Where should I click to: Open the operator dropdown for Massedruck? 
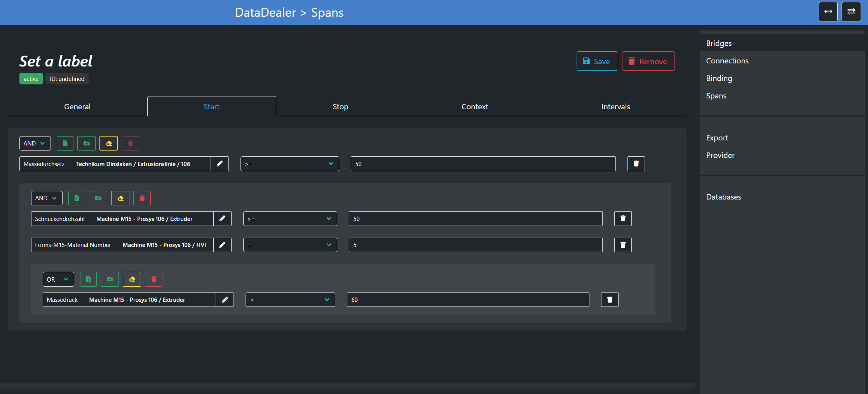tap(290, 300)
